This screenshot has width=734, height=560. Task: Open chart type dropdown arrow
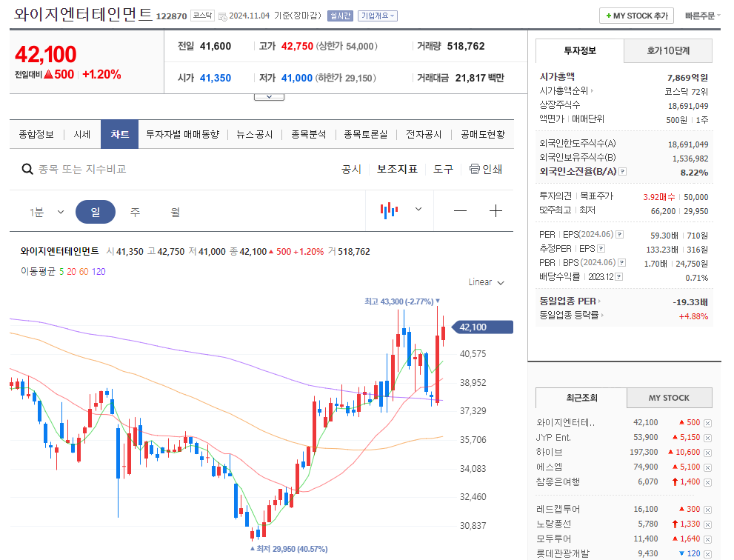418,210
